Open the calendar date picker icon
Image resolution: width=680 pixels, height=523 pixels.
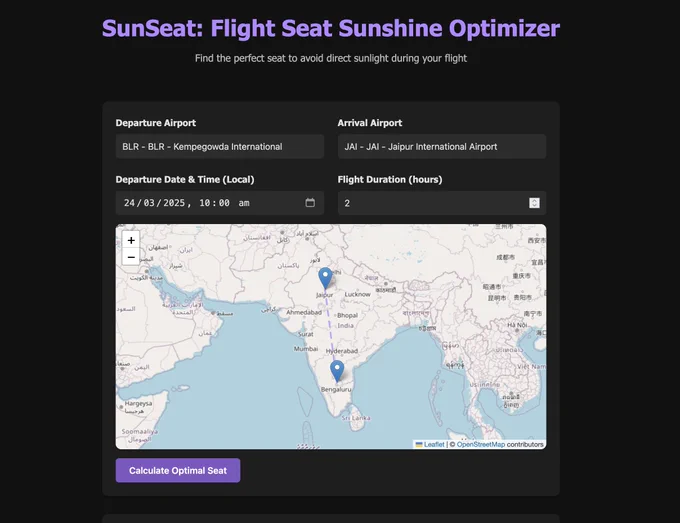[x=310, y=203]
